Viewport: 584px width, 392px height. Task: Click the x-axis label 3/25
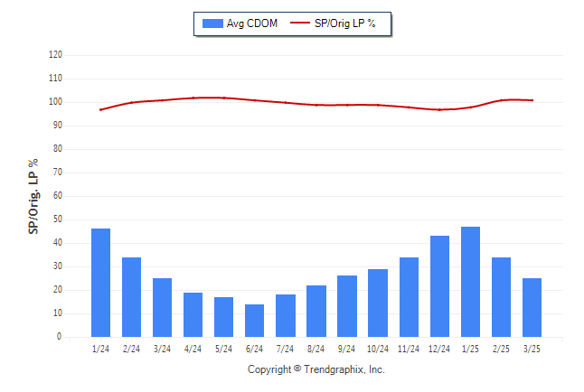coord(532,349)
